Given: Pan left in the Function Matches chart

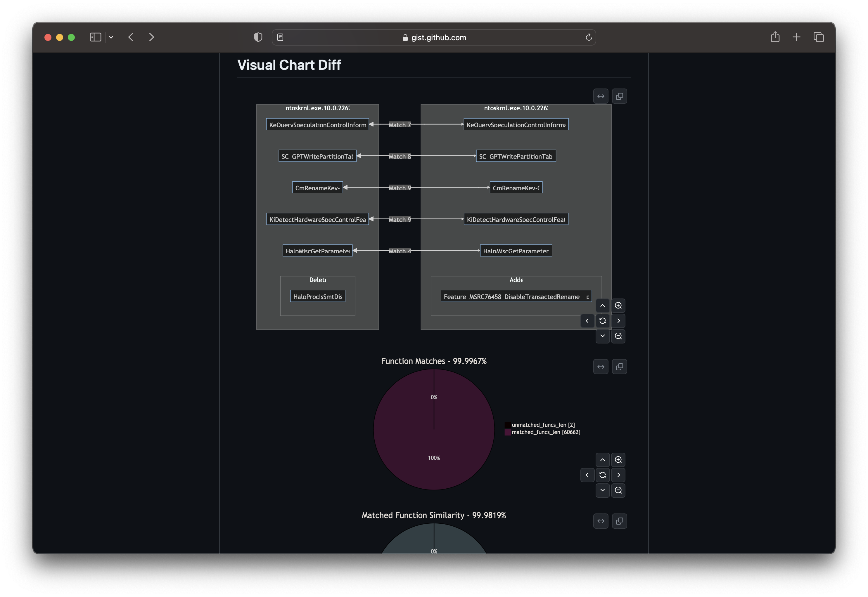Looking at the screenshot, I should click(587, 475).
